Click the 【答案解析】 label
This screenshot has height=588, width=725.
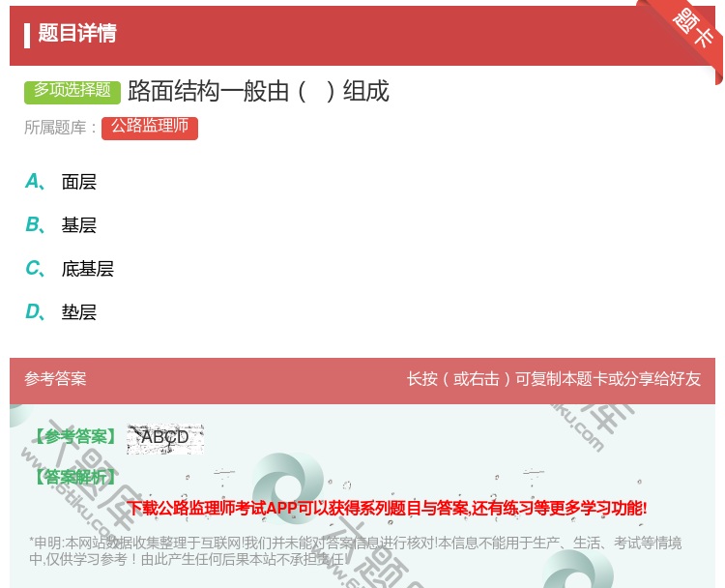[x=75, y=477]
